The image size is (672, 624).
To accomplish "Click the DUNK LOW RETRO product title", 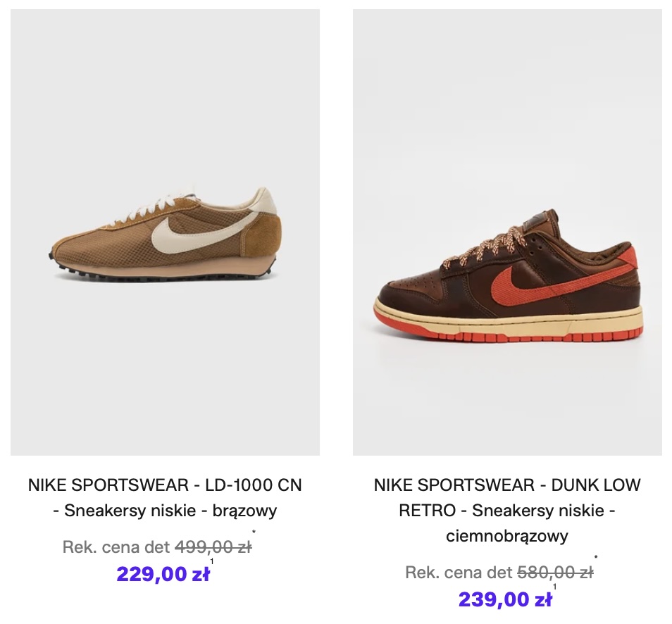I will 507,485.
